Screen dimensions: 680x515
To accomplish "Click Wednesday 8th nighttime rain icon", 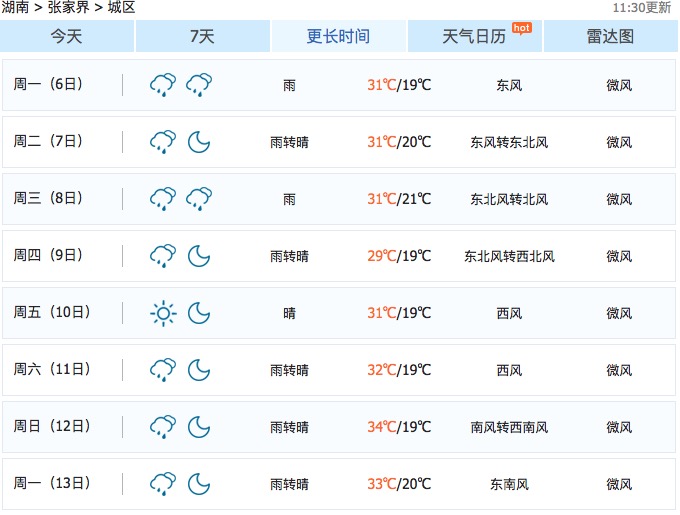I will (x=199, y=199).
